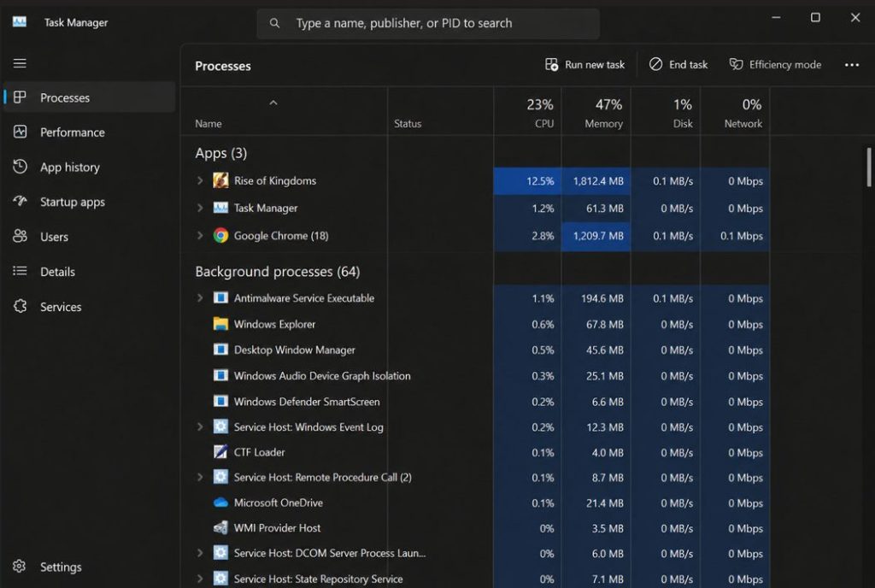This screenshot has width=875, height=588.
Task: Expand Service Host: State Repository Service
Action: point(200,579)
